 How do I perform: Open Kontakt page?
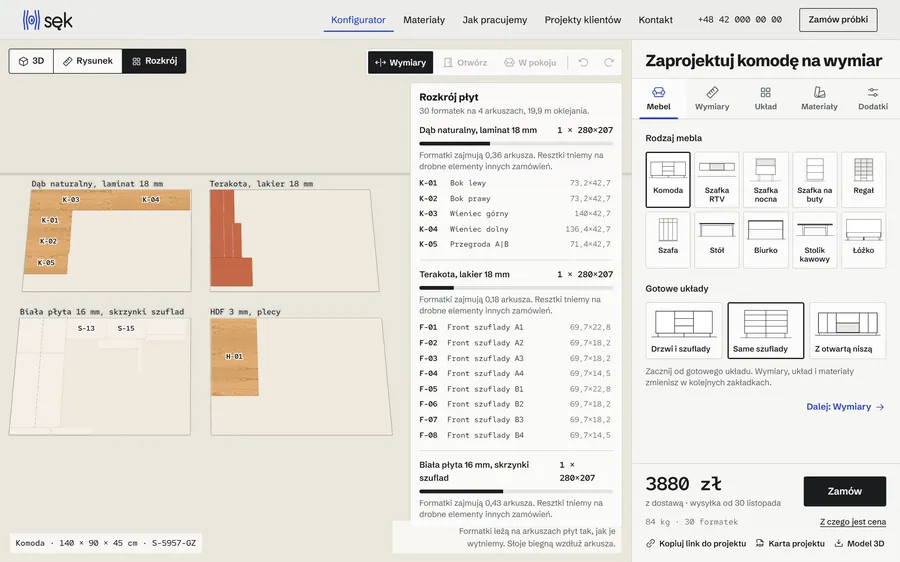655,20
